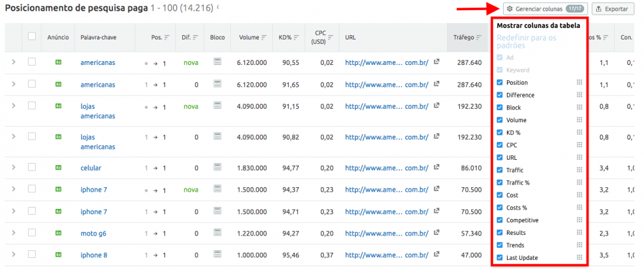
Task: Open external link icon in moto g6 row
Action: (x=437, y=232)
